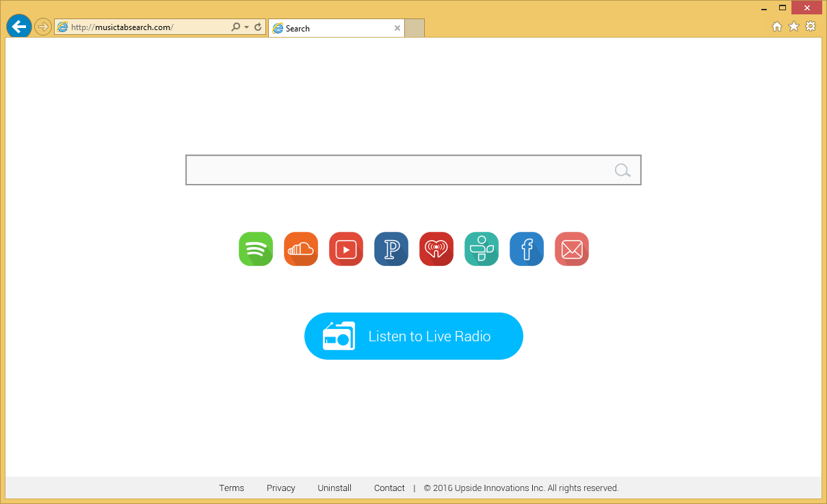Open the SoundCloud shortcut icon
Image resolution: width=827 pixels, height=504 pixels.
coord(301,249)
